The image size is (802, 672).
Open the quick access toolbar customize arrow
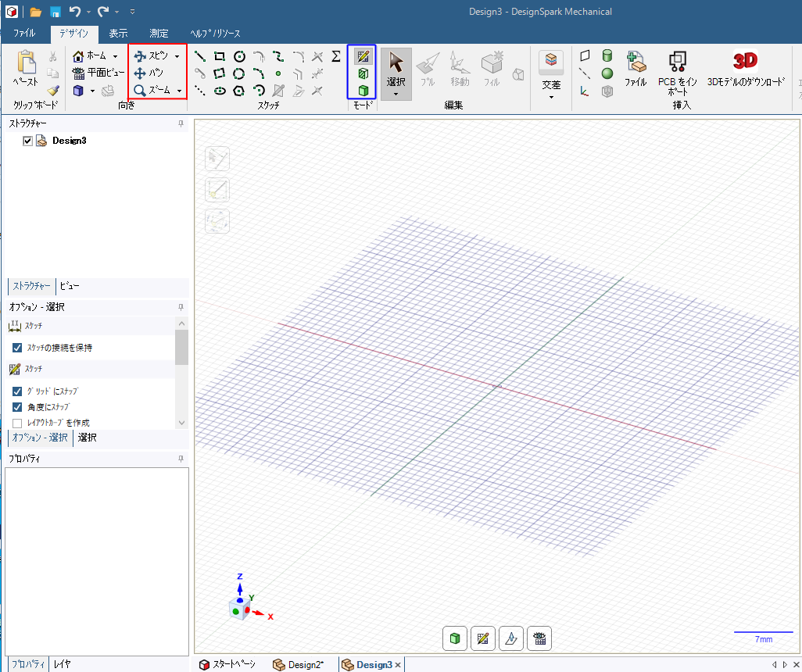132,11
